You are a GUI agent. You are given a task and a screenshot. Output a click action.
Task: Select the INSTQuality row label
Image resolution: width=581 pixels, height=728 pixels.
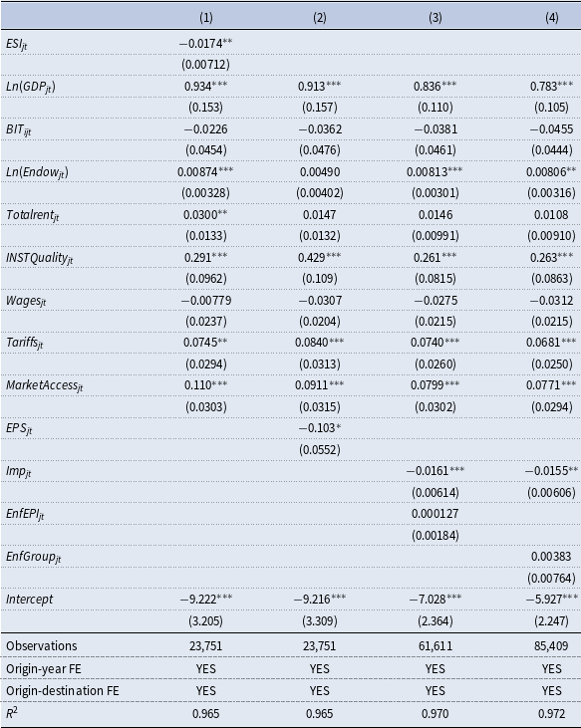coord(40,258)
